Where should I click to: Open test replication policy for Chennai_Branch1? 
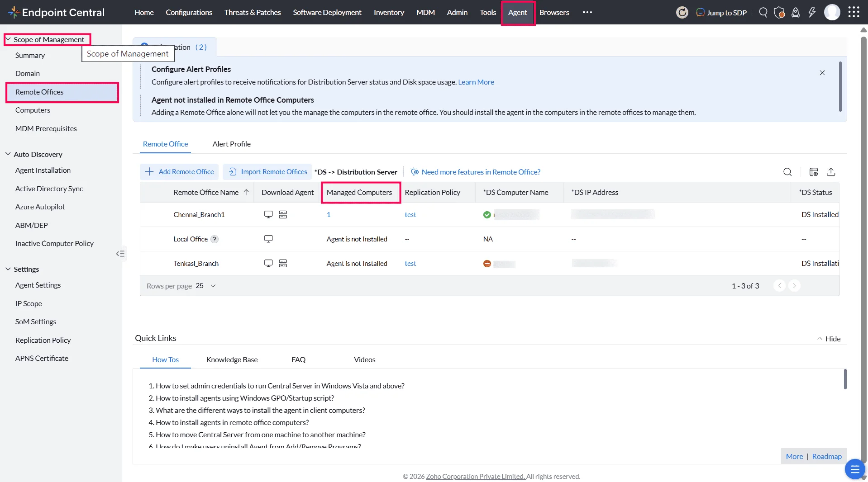point(410,215)
